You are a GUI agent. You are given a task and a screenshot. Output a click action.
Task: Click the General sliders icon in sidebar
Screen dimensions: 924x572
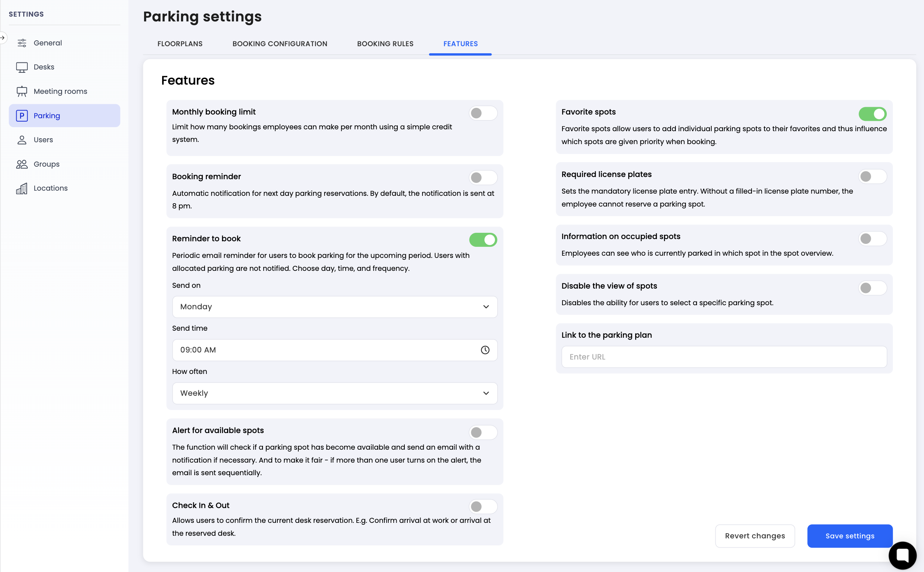click(21, 43)
